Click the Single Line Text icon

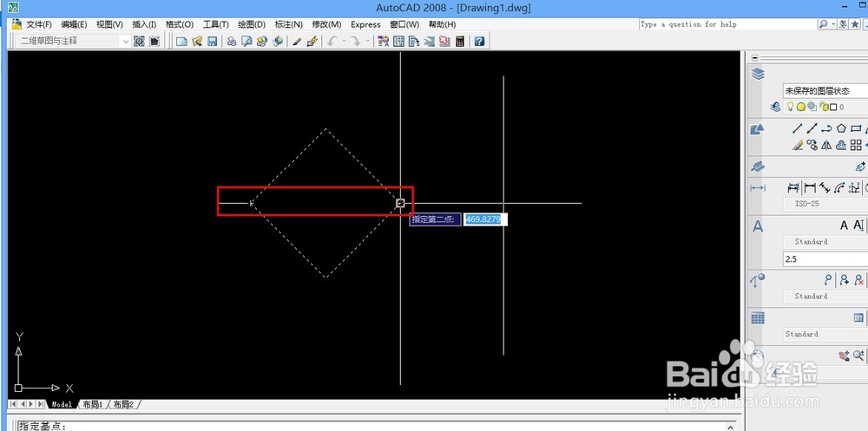click(858, 225)
